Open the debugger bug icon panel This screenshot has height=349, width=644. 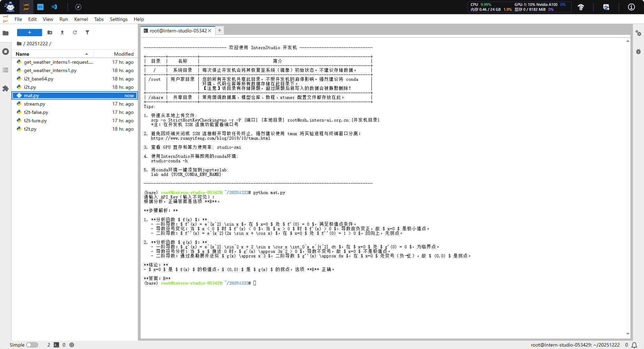tap(638, 52)
